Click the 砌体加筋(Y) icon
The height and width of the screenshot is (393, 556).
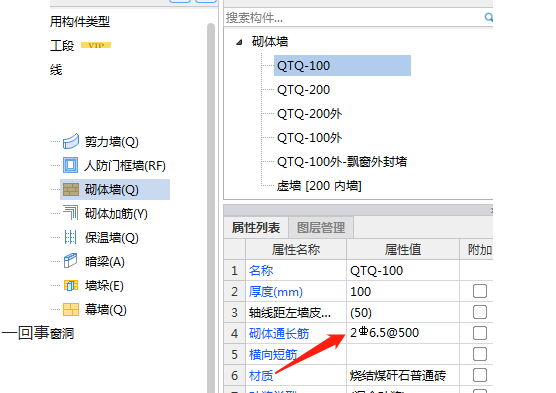pos(71,213)
